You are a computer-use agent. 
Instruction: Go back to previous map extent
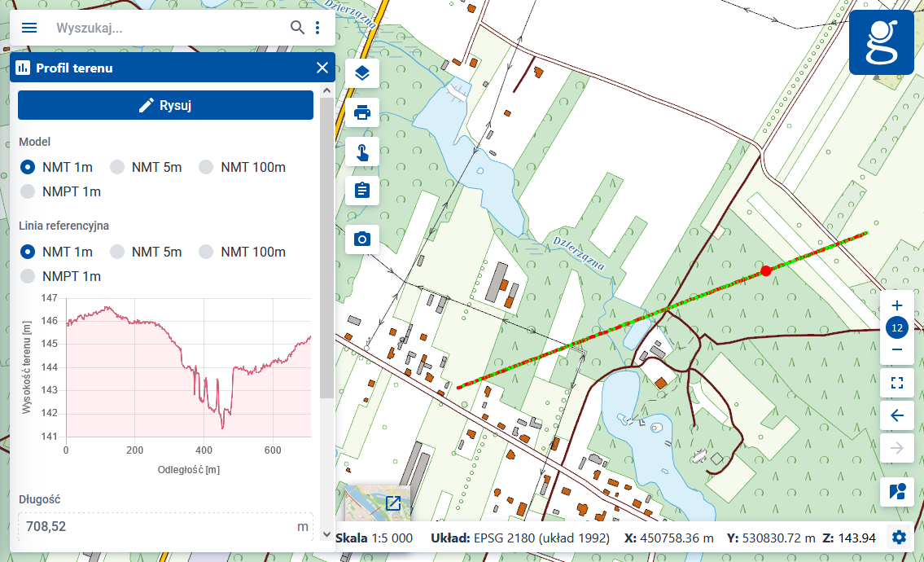[897, 415]
